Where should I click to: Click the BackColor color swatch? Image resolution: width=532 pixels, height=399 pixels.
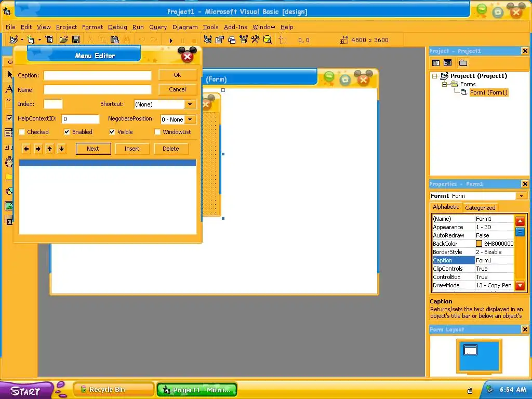coord(479,244)
